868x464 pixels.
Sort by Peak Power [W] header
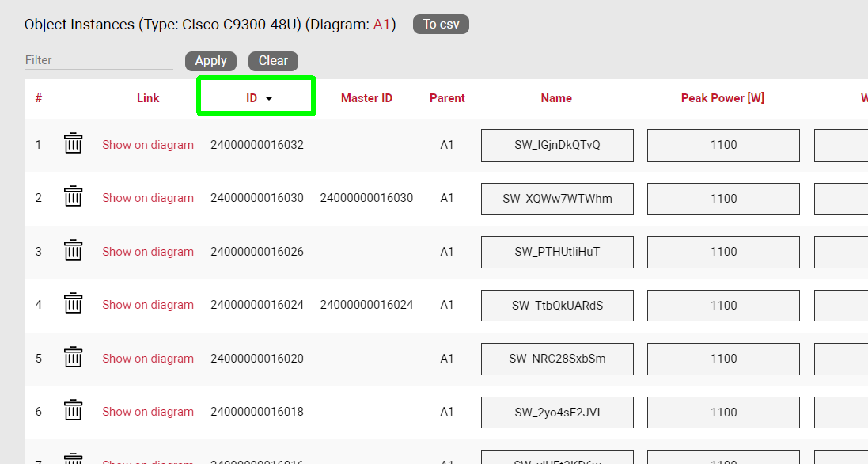point(722,98)
